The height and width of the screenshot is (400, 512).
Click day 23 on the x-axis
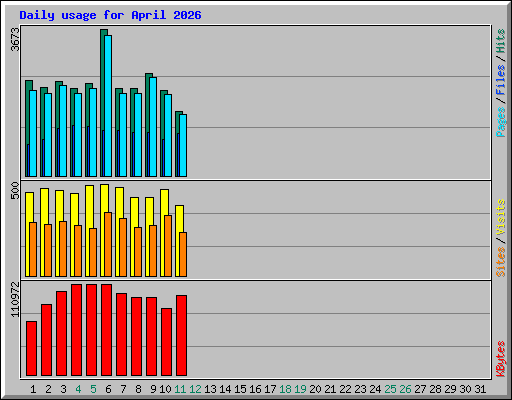(x=360, y=389)
